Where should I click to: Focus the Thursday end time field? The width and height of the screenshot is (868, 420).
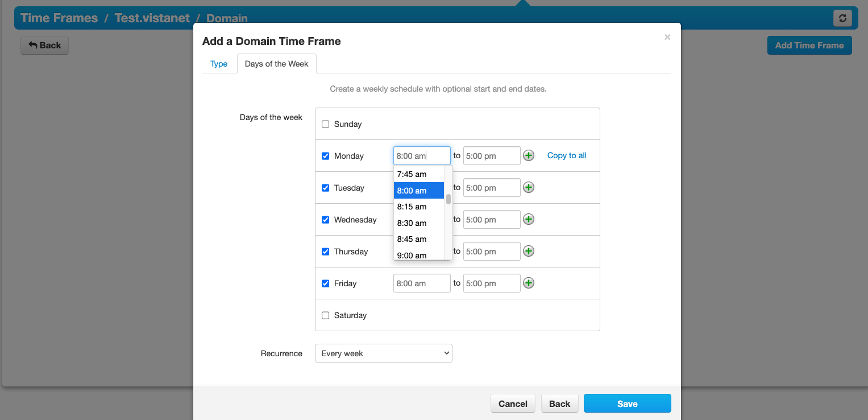[492, 252]
